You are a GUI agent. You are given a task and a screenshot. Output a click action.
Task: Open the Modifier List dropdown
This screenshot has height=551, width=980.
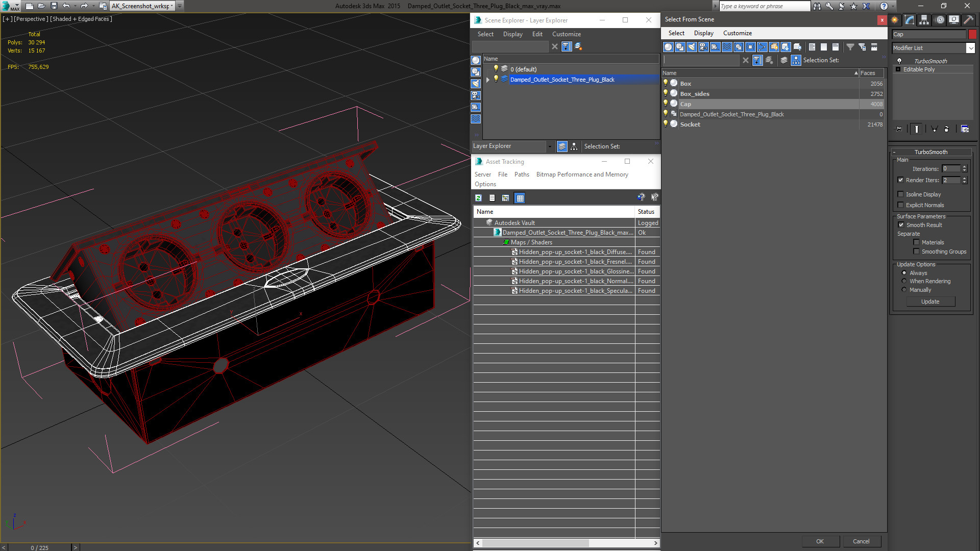[x=970, y=48]
